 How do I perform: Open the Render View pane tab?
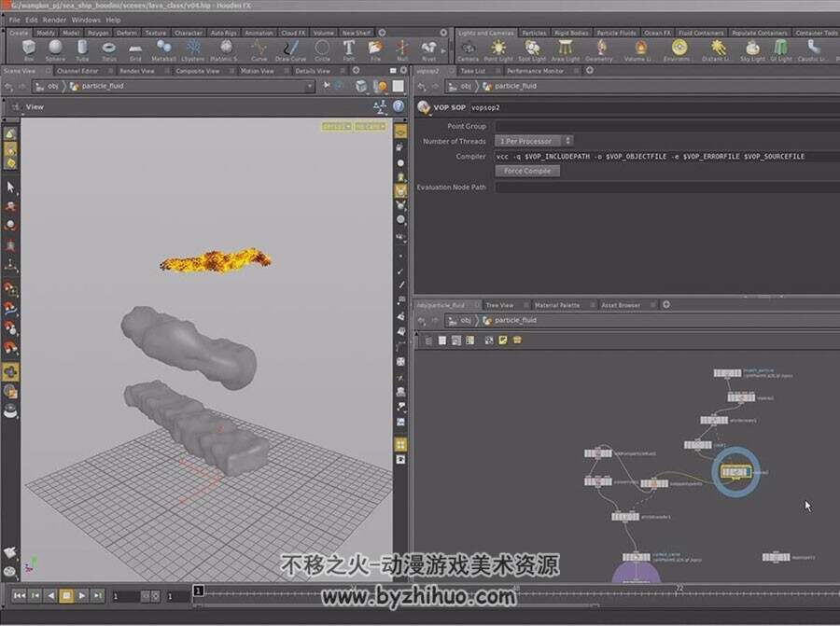click(x=136, y=71)
